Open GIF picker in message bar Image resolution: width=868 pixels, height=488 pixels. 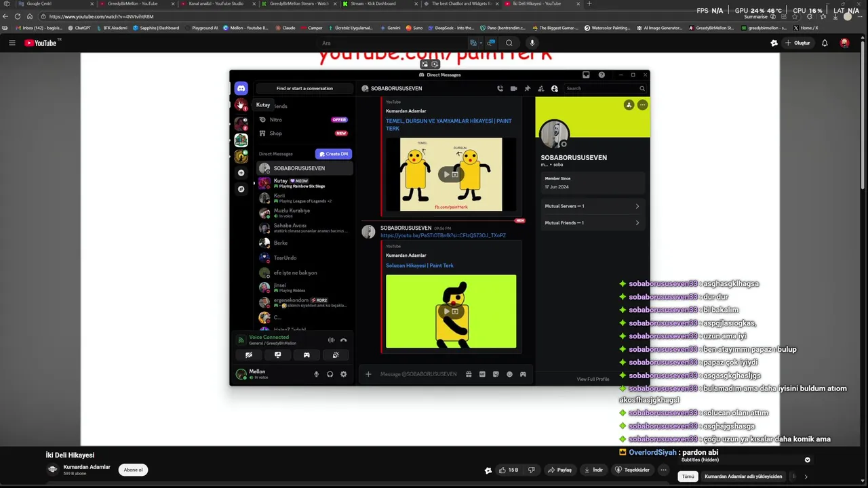click(x=482, y=374)
